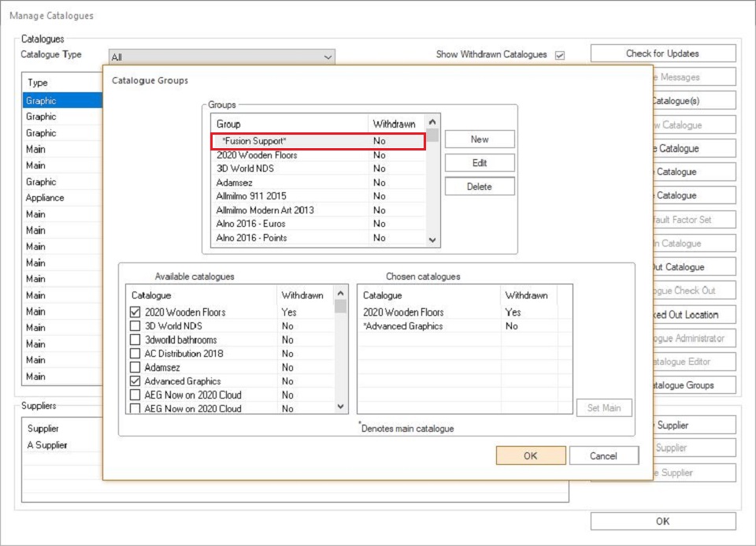Select the Adamsez group row
756x546 pixels.
[318, 182]
